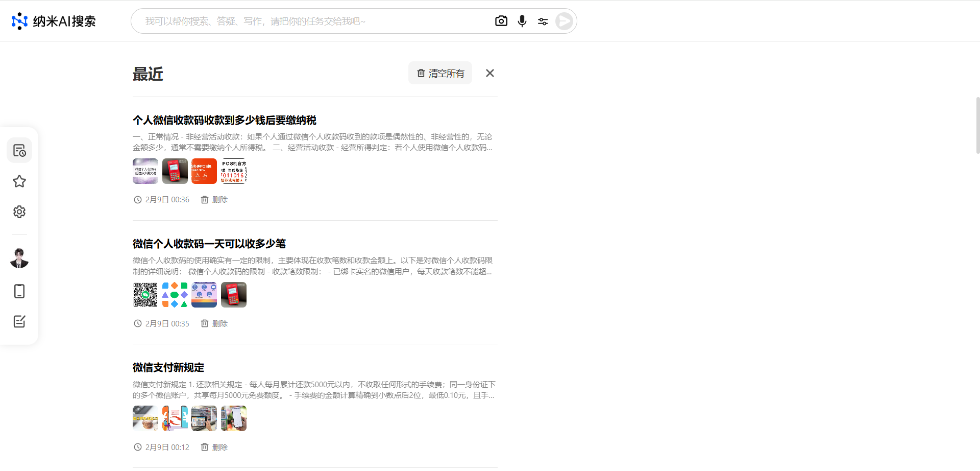The image size is (980, 471).
Task: Close the 最近 history panel
Action: (489, 73)
